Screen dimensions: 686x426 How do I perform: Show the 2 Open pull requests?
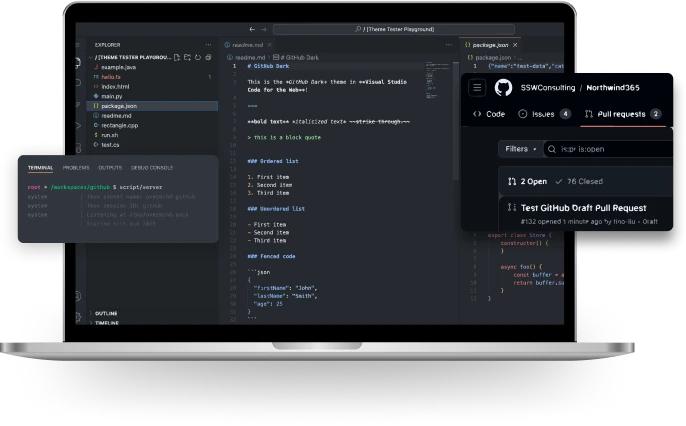click(528, 181)
